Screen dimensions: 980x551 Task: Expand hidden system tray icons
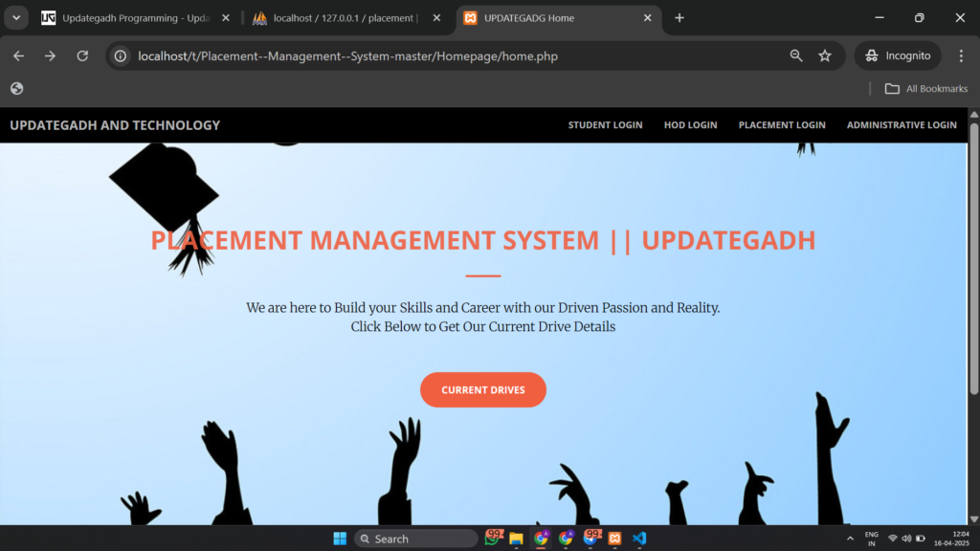850,538
